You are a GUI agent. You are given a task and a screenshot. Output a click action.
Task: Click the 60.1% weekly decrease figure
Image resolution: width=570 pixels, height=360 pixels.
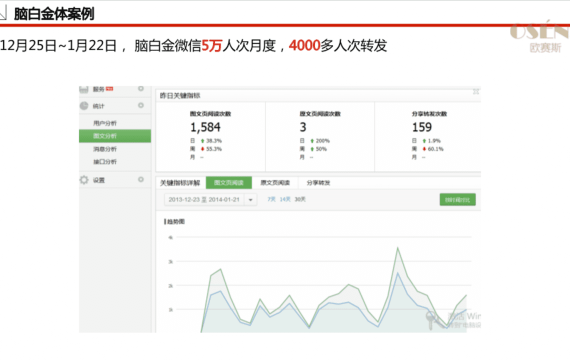pyautogui.click(x=435, y=149)
